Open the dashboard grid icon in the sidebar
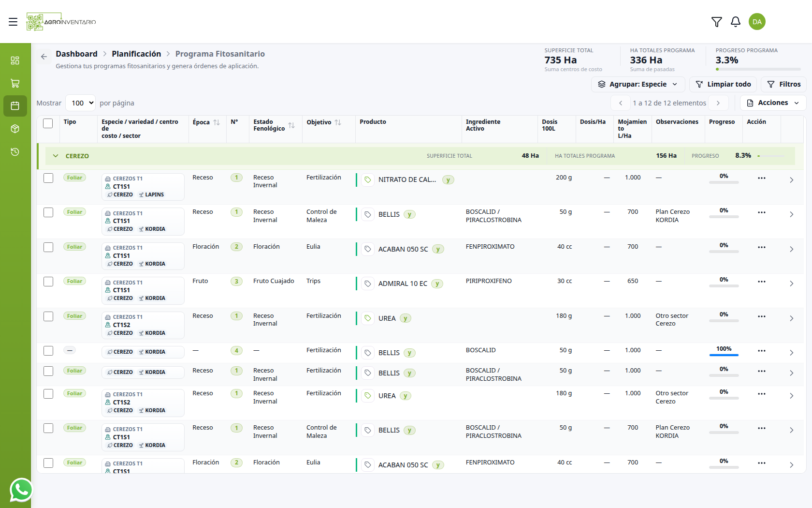This screenshot has width=812, height=508. 15,60
